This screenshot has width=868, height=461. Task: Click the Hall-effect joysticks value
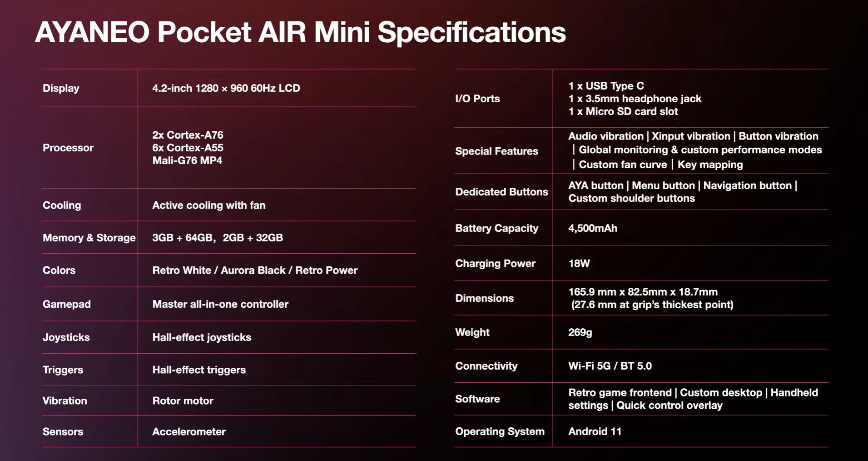pos(202,337)
